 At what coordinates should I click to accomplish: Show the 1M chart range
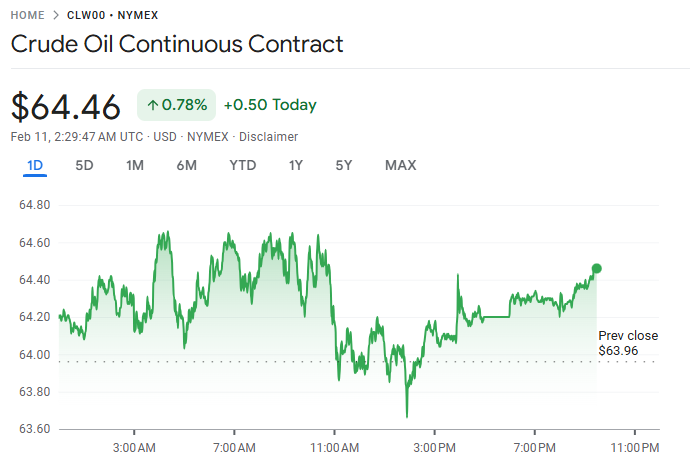tap(135, 165)
